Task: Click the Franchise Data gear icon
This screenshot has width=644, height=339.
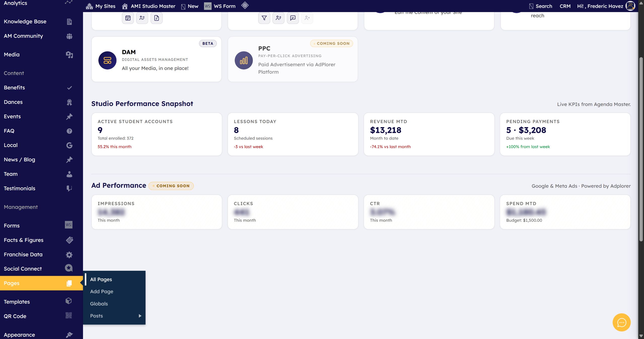Action: coord(69,255)
